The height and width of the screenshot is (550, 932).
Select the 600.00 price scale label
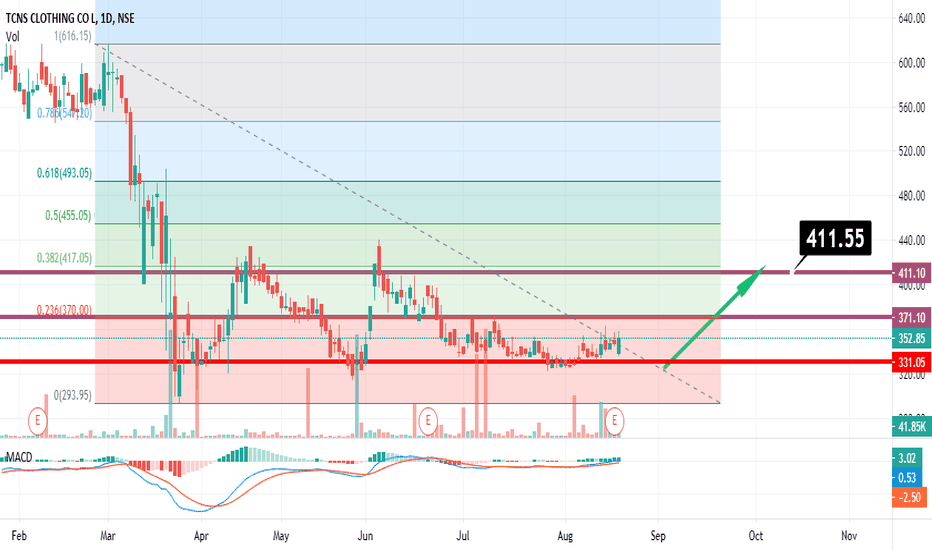coord(912,62)
